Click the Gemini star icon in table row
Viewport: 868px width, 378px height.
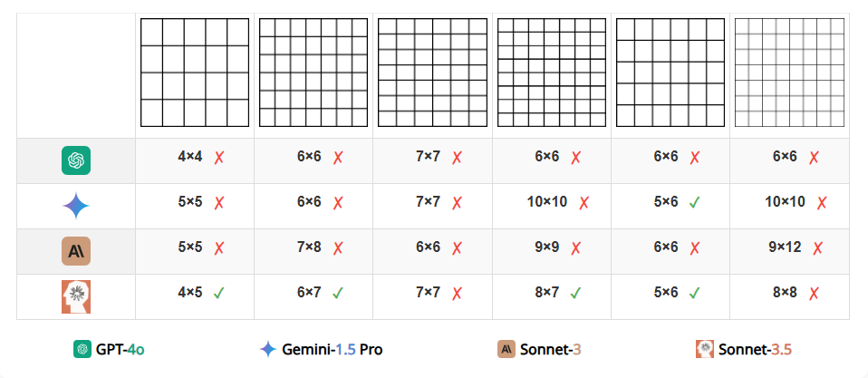pos(76,207)
